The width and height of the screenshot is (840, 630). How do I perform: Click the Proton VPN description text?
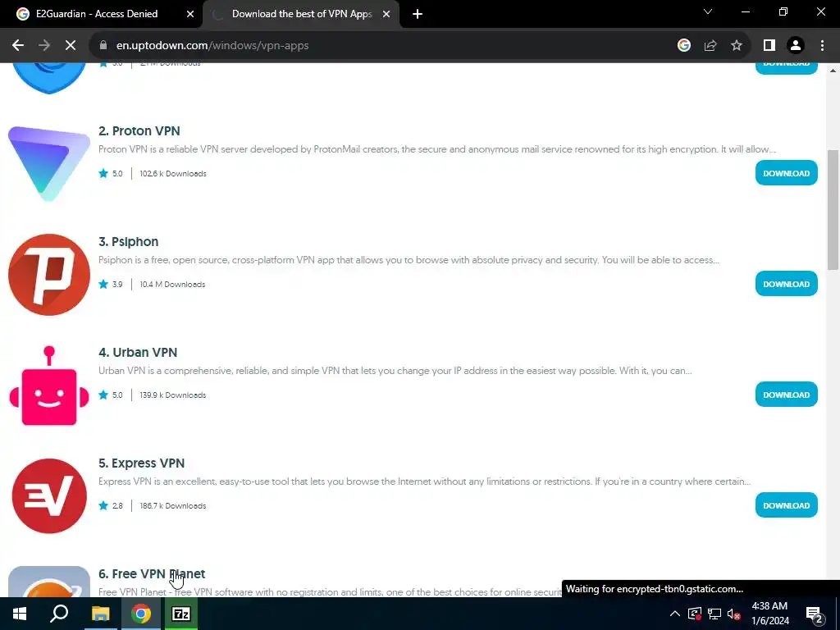(x=437, y=149)
